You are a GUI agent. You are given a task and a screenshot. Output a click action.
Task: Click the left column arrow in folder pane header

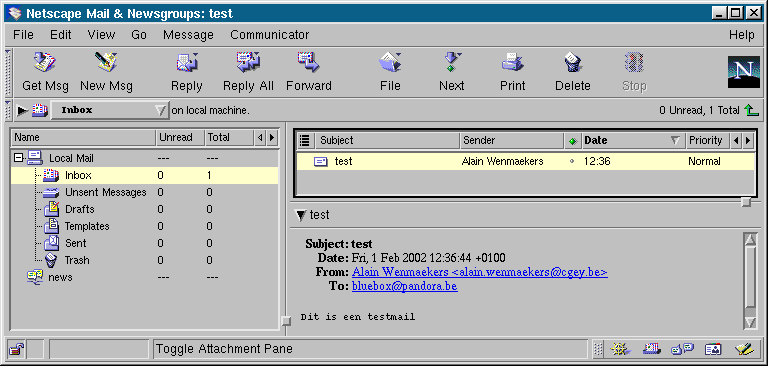point(261,138)
